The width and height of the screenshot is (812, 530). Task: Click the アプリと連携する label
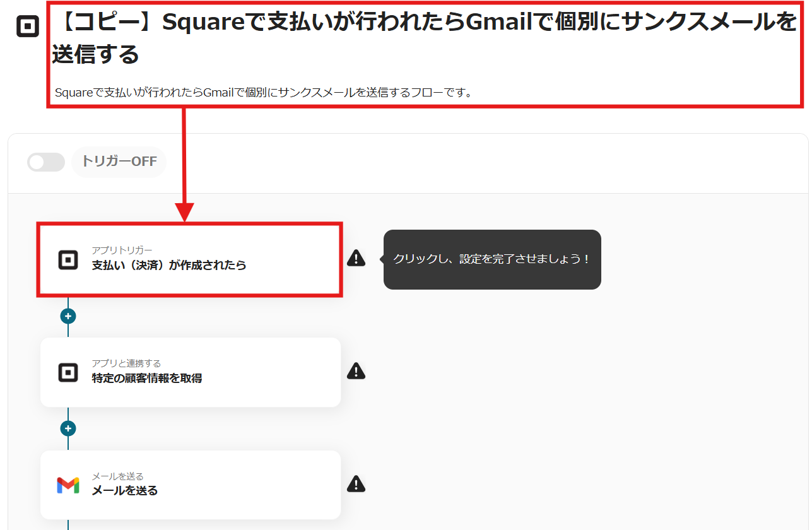point(126,363)
